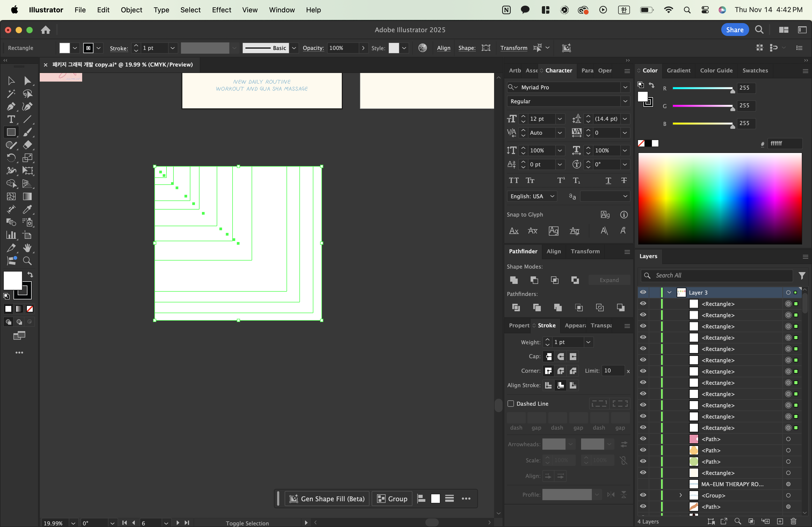The image size is (812, 527).
Task: Enable the Dashed Line option
Action: tap(511, 404)
